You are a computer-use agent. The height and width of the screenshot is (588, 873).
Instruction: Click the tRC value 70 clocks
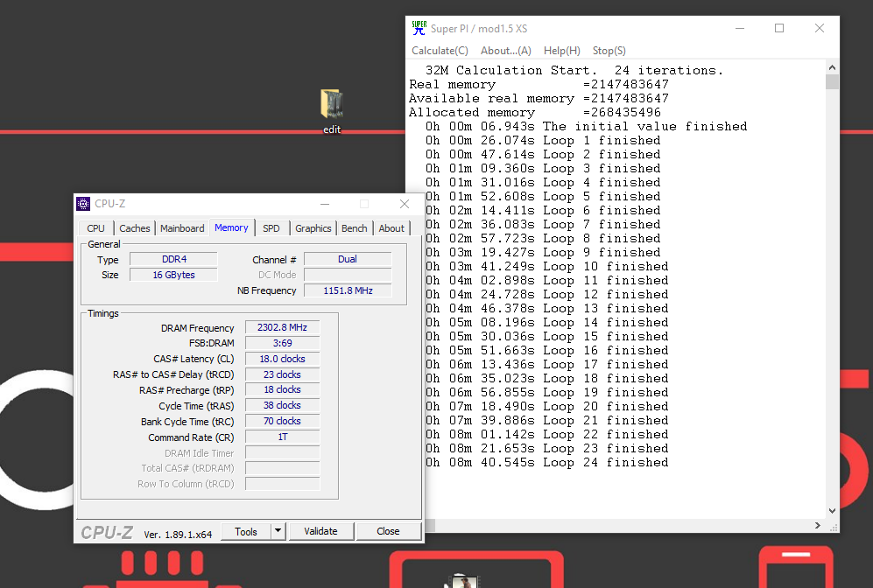click(x=282, y=421)
